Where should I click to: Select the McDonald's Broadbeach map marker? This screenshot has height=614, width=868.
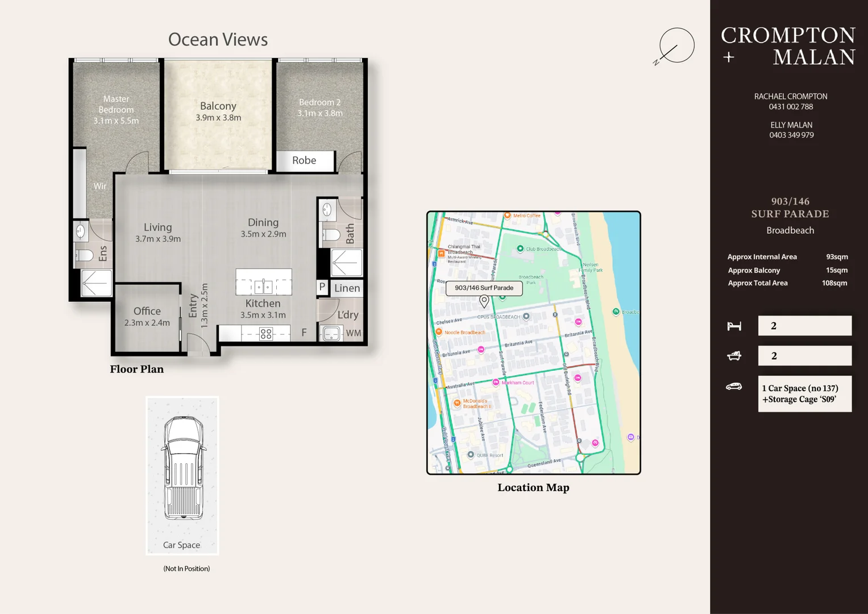(457, 403)
